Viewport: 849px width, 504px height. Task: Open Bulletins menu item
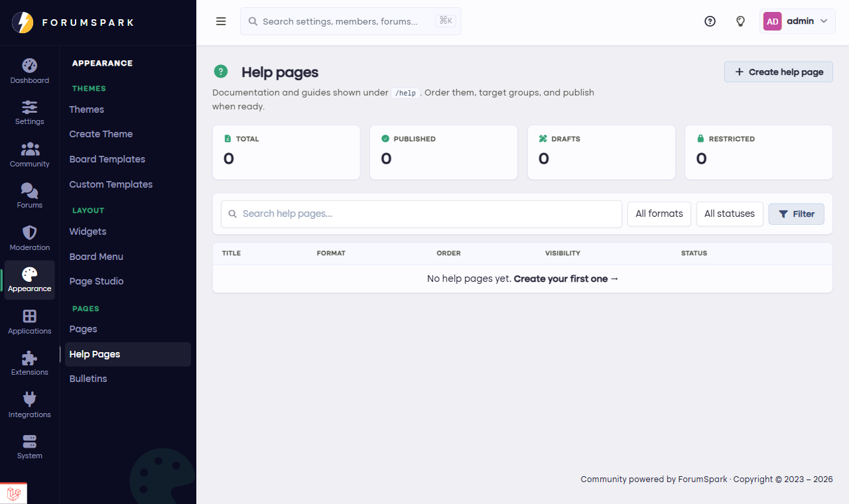88,379
